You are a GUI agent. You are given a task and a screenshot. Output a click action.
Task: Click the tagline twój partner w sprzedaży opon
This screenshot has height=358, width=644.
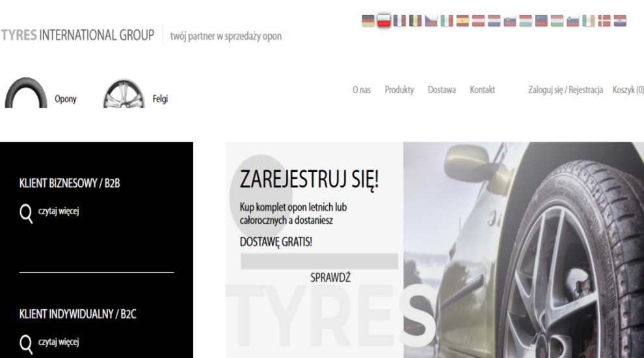pos(226,36)
